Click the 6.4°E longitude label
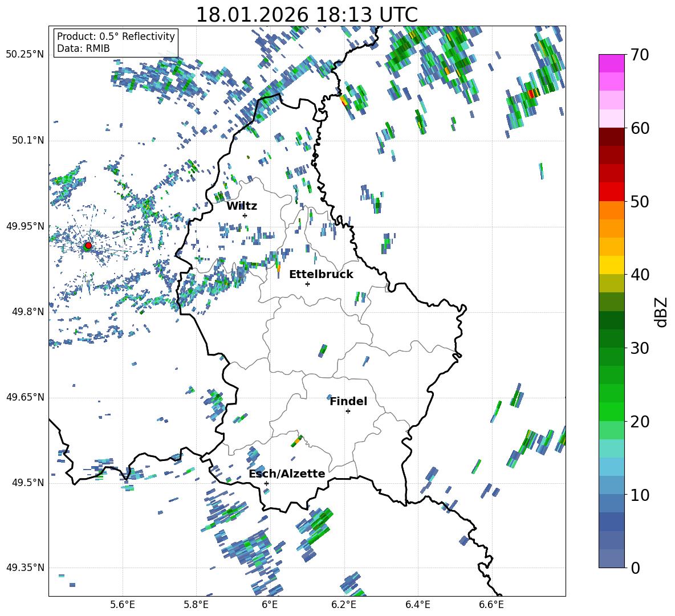The height and width of the screenshot is (616, 675). point(417,605)
